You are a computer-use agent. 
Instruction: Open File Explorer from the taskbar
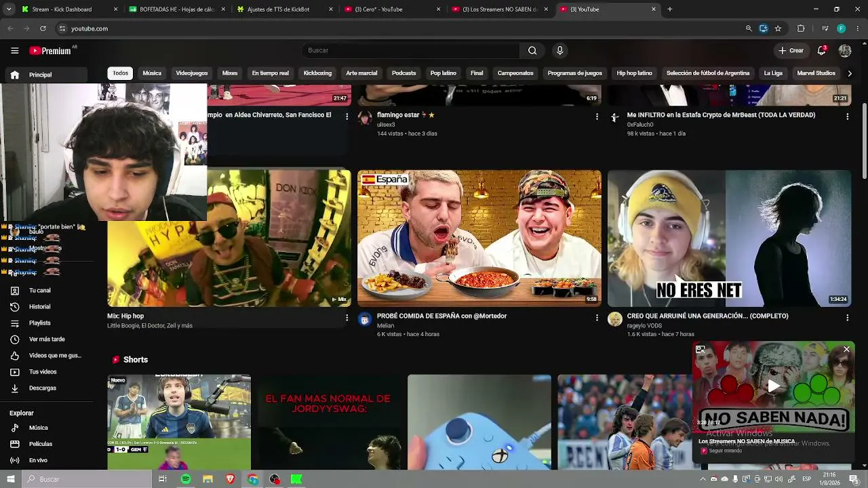[208, 479]
